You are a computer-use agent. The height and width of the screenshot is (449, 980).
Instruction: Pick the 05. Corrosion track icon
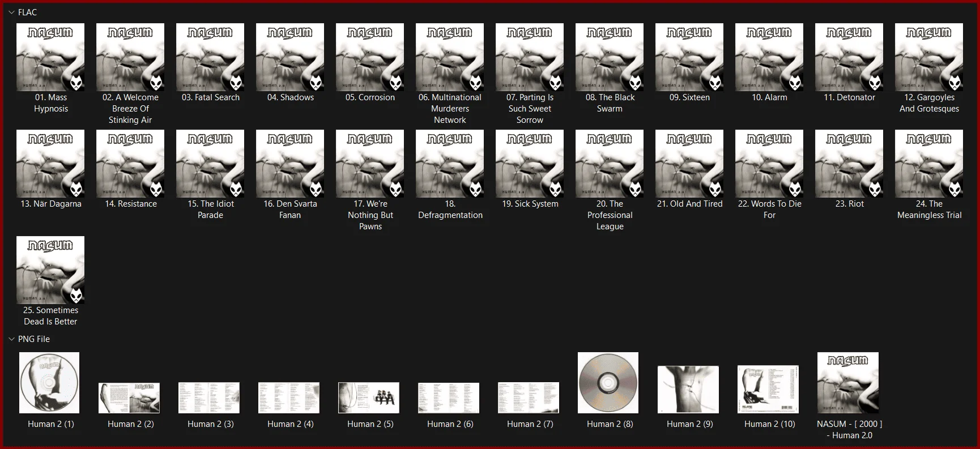coord(370,57)
